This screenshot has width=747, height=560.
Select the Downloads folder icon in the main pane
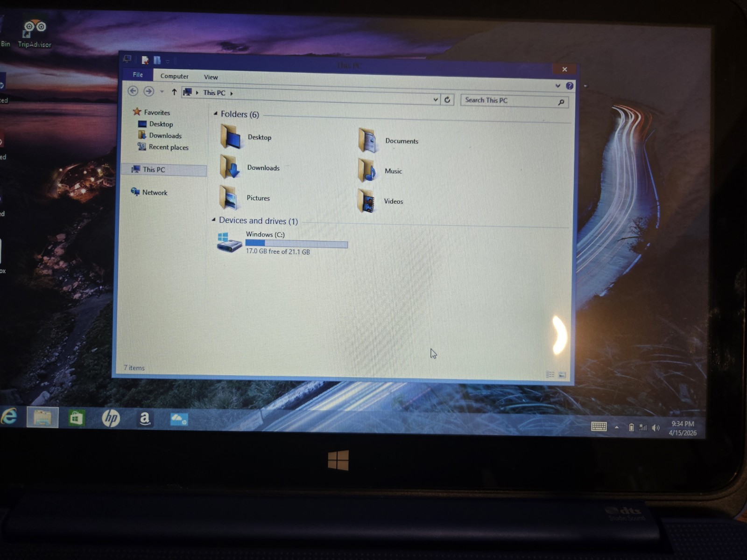[x=230, y=167]
